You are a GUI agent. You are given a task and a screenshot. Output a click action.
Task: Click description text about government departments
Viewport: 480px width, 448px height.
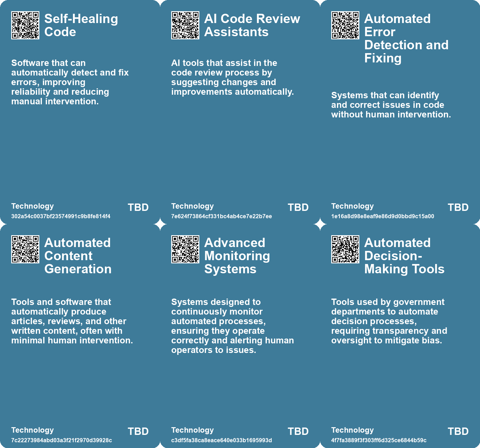pos(389,321)
